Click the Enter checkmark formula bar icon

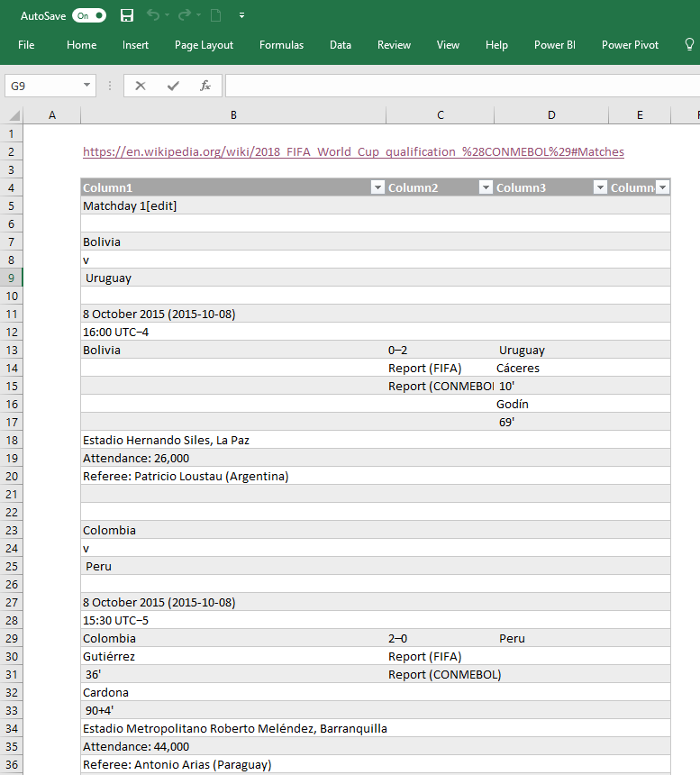coord(173,86)
